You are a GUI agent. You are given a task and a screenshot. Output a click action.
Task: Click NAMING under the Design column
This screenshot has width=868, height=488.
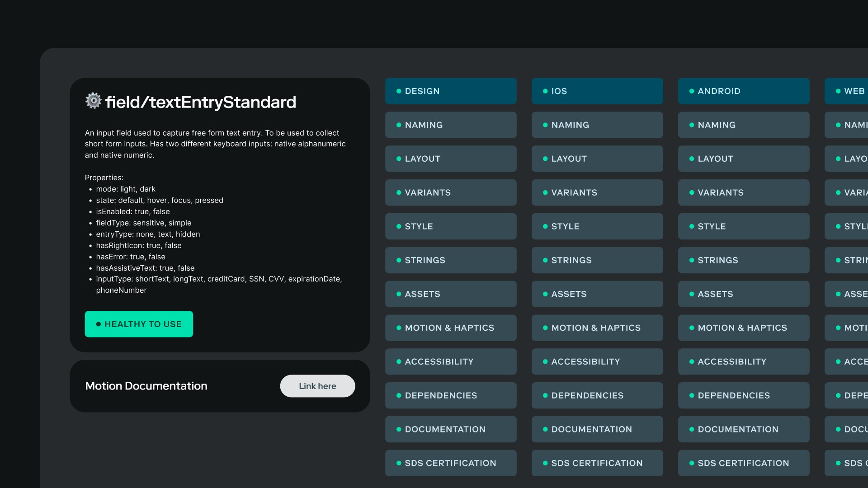click(x=451, y=125)
